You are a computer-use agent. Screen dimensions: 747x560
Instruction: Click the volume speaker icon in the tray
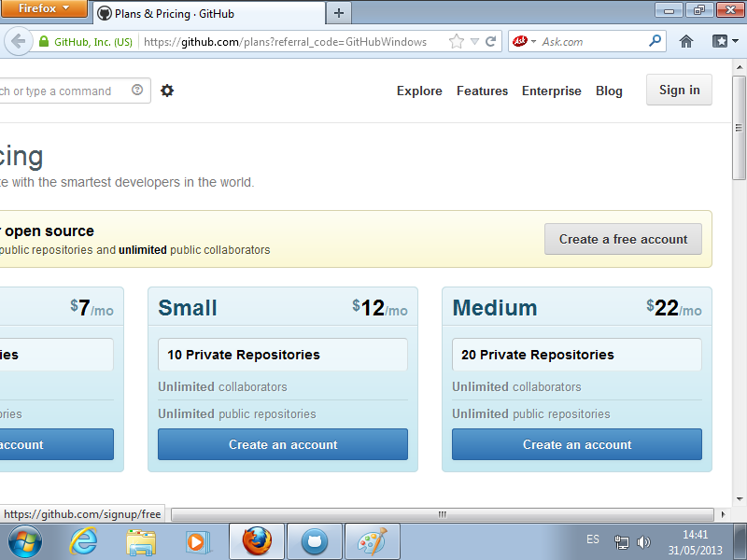coord(643,542)
